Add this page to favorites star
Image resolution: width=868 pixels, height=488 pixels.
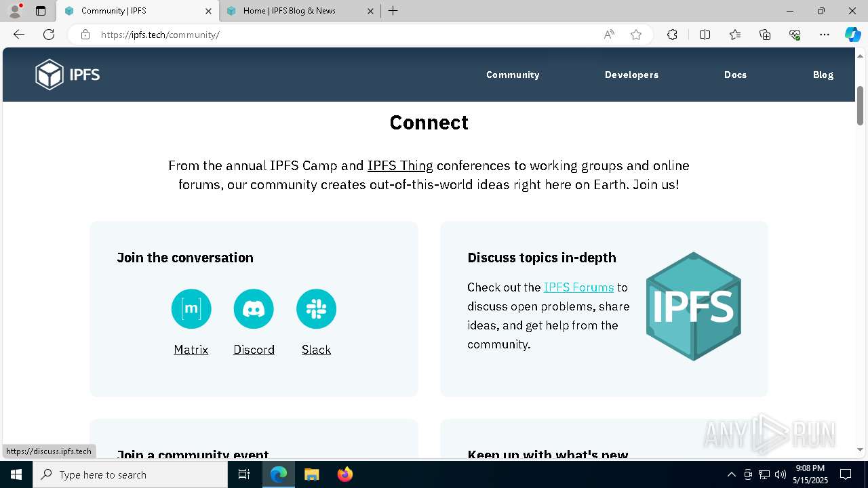636,35
